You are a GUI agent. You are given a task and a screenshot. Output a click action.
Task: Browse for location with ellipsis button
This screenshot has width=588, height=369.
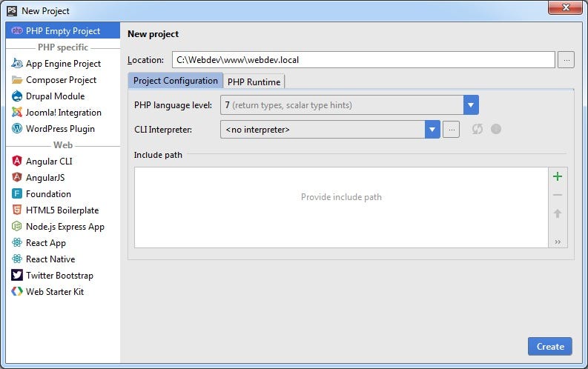566,60
